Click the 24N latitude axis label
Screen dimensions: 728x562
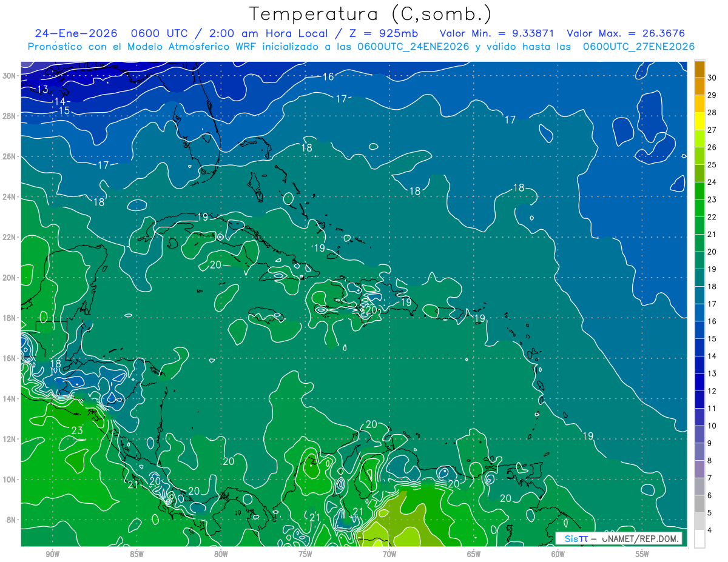click(x=10, y=197)
